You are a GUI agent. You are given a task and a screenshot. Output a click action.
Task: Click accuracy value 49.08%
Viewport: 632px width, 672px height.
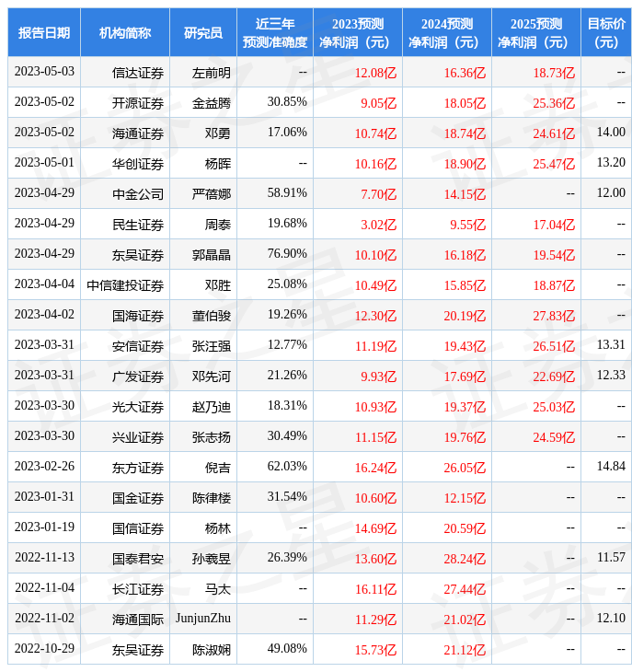point(287,648)
